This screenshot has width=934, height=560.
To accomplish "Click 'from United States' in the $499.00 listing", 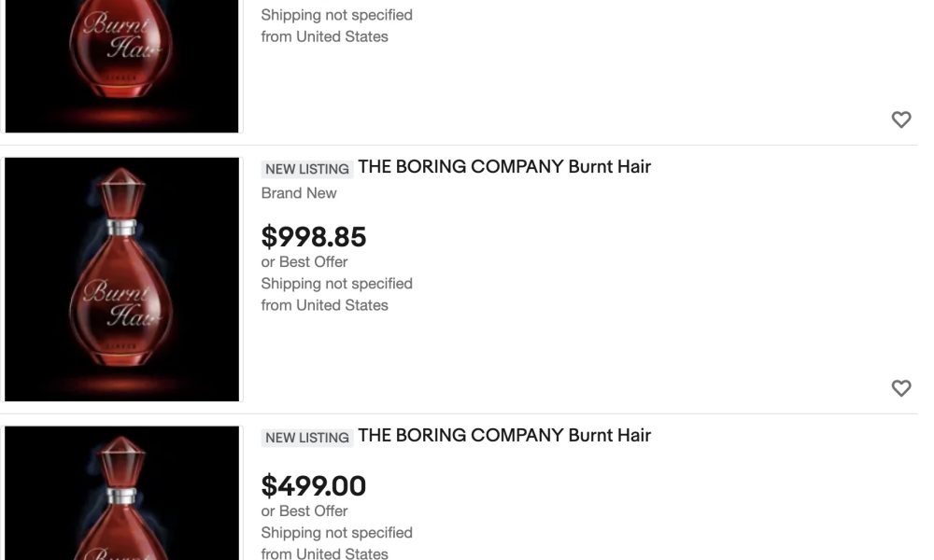I will point(325,553).
